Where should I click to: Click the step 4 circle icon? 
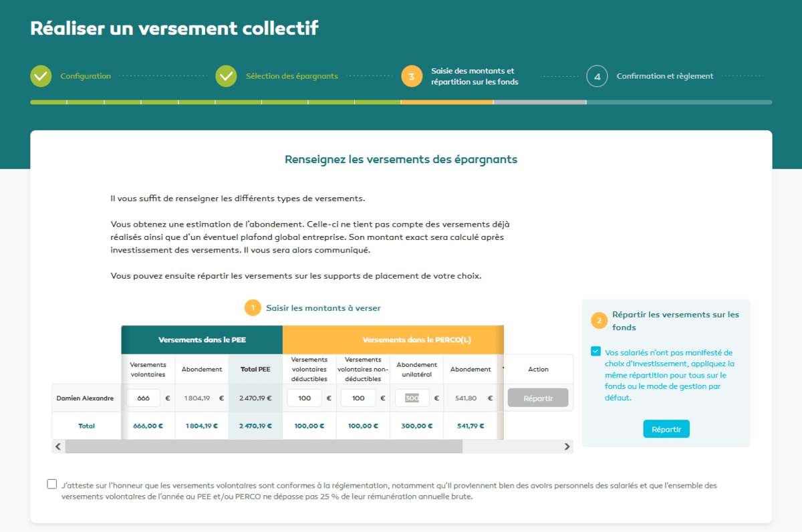[x=597, y=76]
